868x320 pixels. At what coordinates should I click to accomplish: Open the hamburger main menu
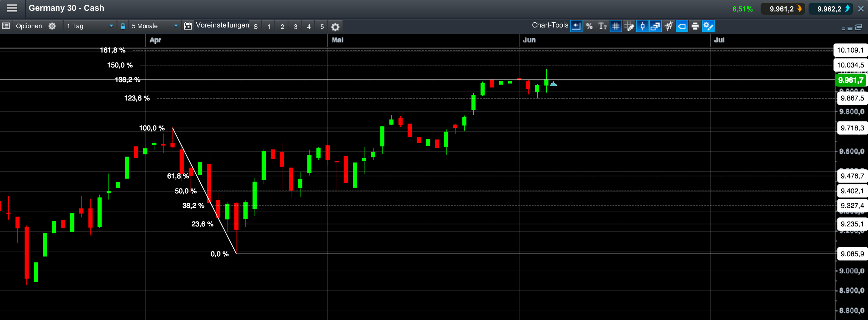coord(12,8)
